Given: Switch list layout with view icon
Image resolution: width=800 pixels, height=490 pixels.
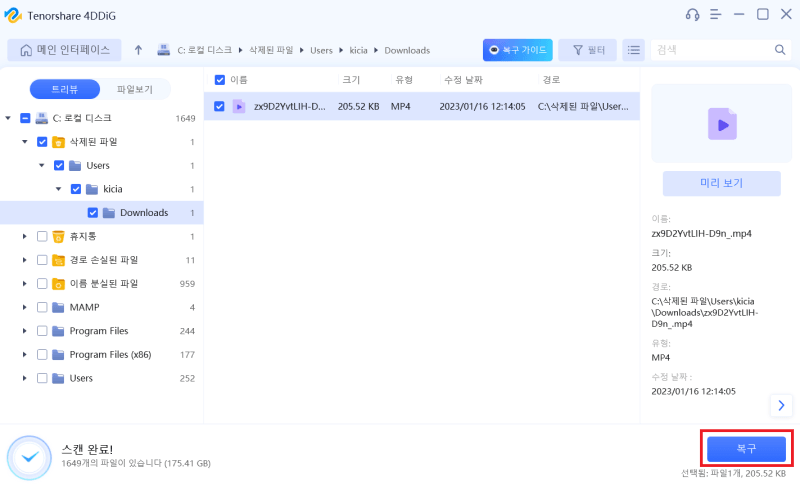Looking at the screenshot, I should 634,50.
